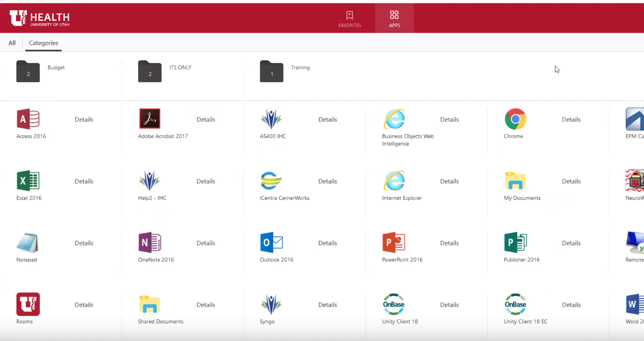Click the Training folder label
This screenshot has height=341, width=644.
300,68
